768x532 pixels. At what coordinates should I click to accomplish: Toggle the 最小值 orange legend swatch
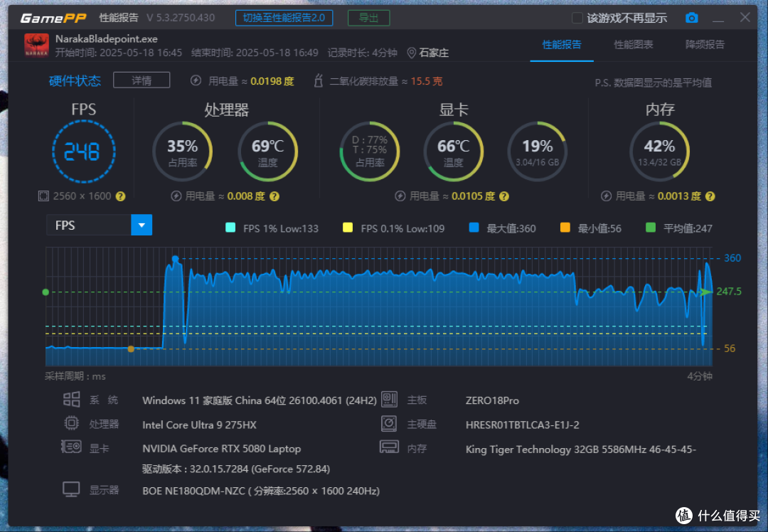pyautogui.click(x=565, y=228)
